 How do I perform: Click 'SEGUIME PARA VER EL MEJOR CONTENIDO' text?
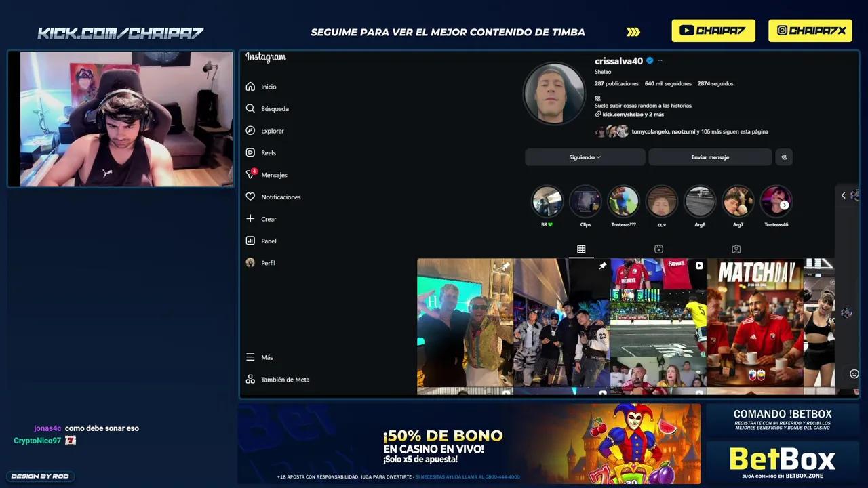(448, 32)
